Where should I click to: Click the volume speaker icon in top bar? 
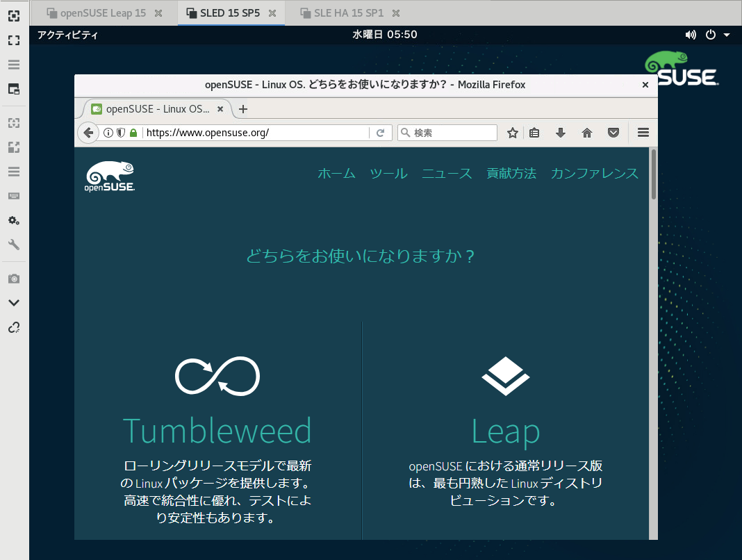(x=691, y=35)
